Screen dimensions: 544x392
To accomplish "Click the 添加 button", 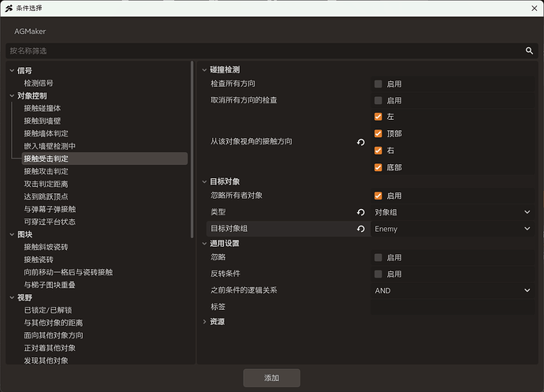I will [x=272, y=378].
